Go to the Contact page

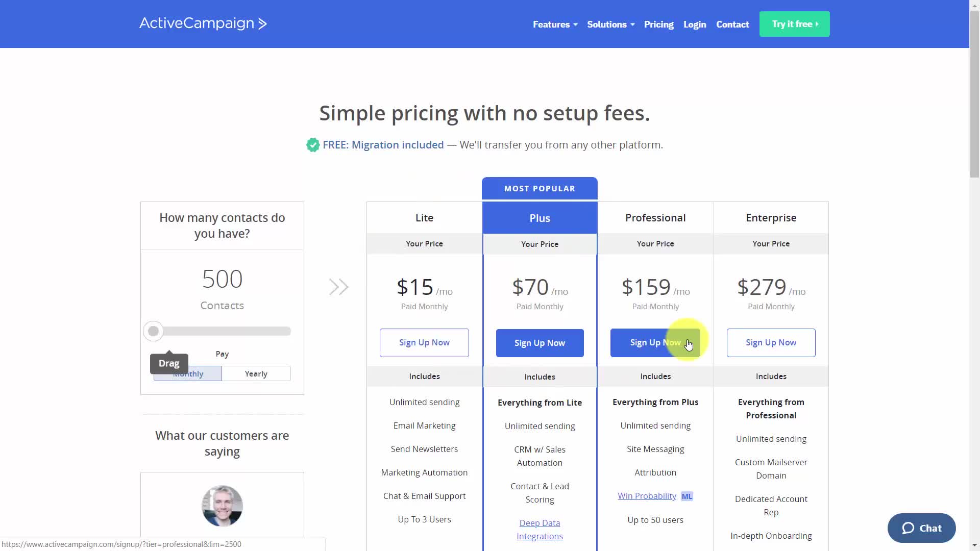[x=732, y=24]
